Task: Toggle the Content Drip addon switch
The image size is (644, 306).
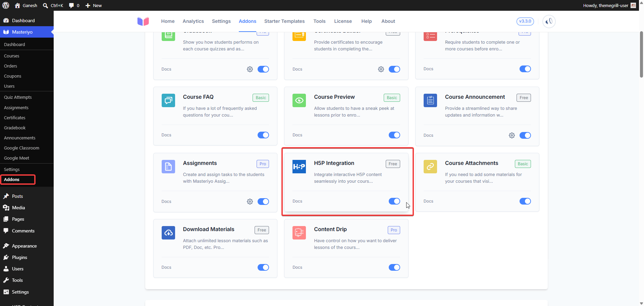Action: click(x=394, y=267)
